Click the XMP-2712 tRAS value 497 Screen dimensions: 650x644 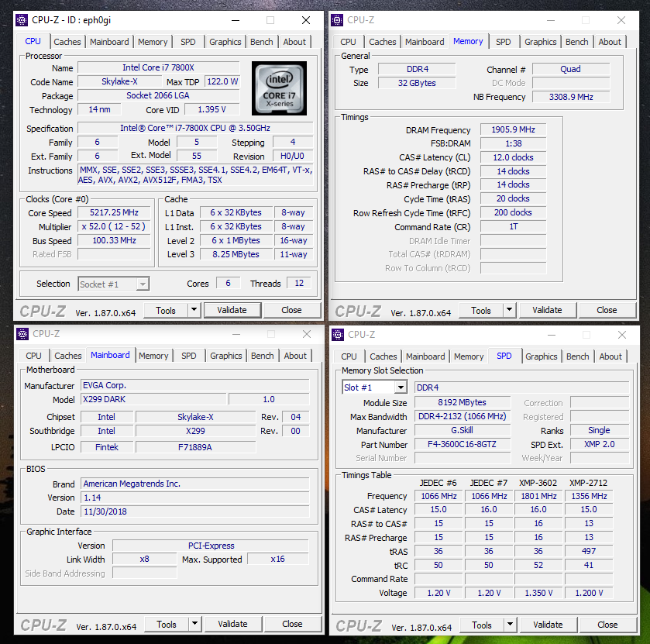589,551
